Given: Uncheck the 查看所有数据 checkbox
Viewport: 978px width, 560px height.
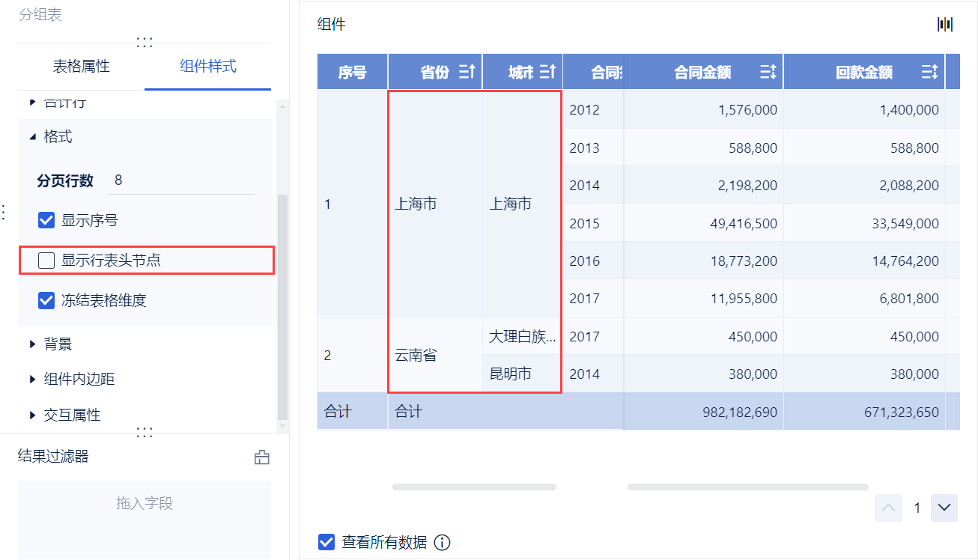Looking at the screenshot, I should pyautogui.click(x=326, y=542).
